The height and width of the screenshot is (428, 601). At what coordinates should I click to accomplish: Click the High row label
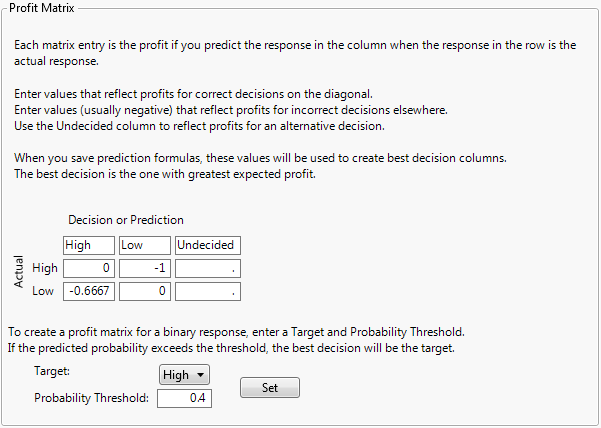tap(45, 268)
